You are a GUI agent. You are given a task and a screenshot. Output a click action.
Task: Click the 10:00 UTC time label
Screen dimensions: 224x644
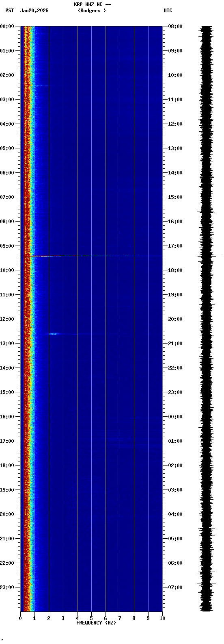[x=175, y=75]
